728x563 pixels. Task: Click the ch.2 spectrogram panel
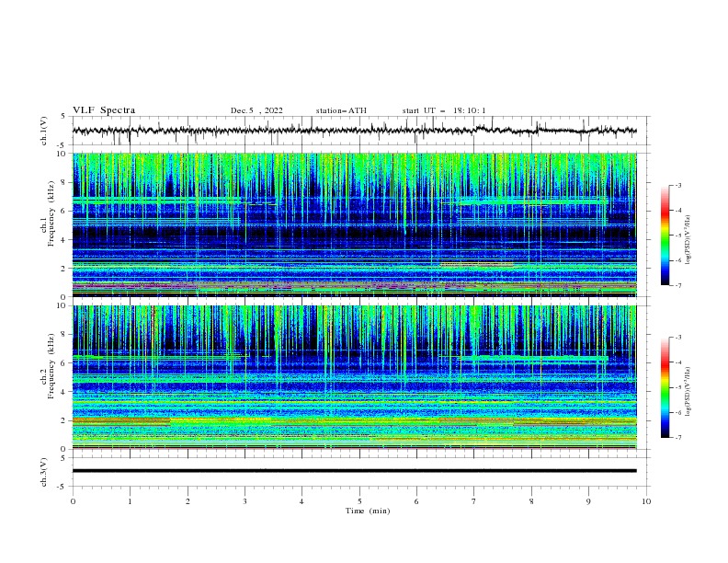tap(355, 377)
